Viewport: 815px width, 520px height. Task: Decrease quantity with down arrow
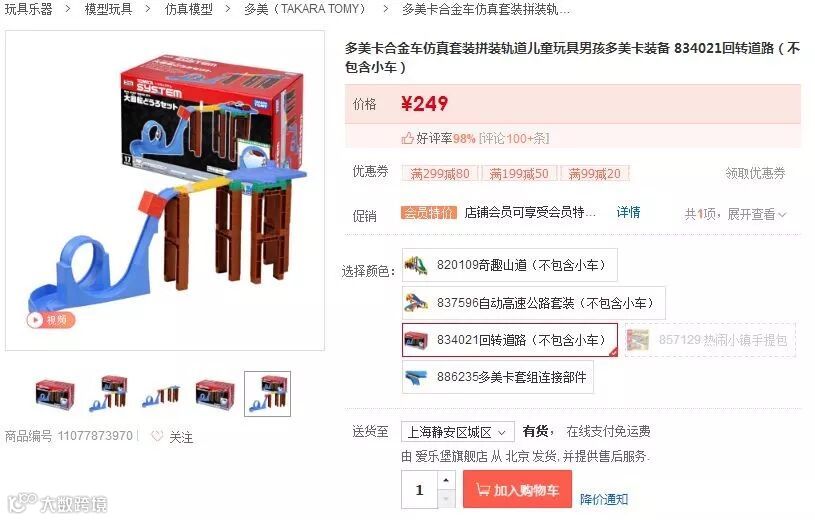pos(446,498)
